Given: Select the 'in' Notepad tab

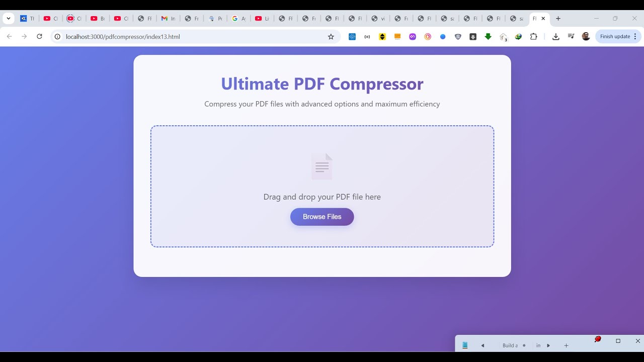Looking at the screenshot, I should tap(538, 345).
